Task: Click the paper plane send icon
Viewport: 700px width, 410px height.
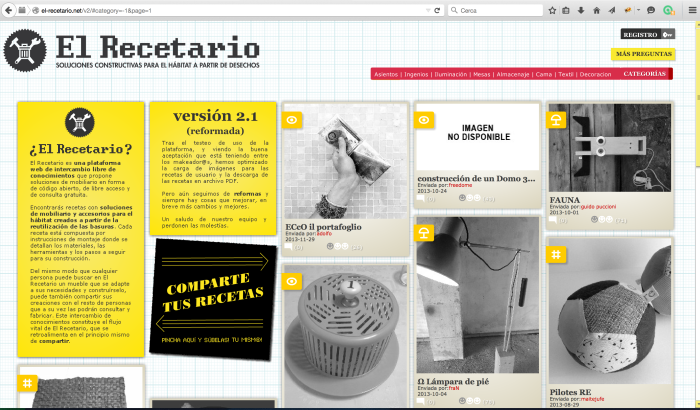Action: coord(612,10)
